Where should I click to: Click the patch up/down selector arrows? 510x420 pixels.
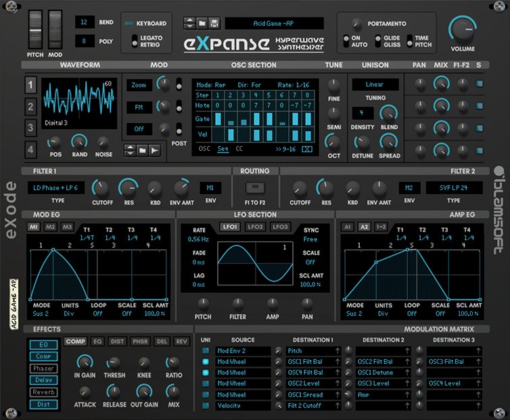point(189,23)
